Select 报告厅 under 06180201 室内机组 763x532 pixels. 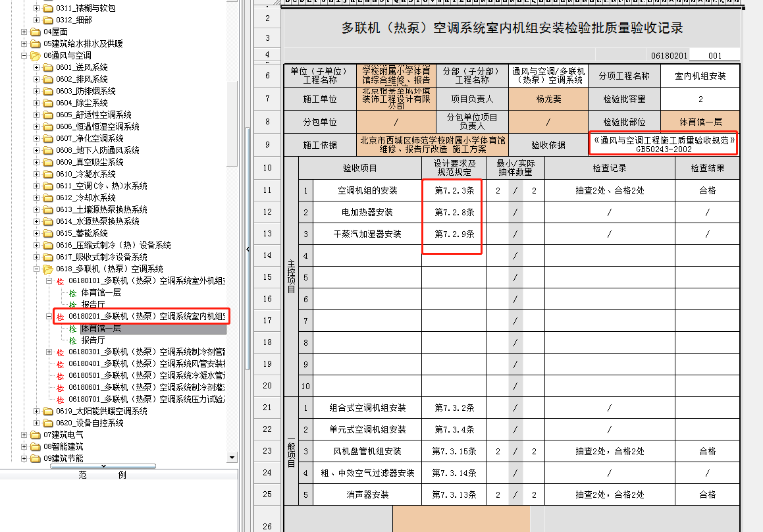[93, 340]
